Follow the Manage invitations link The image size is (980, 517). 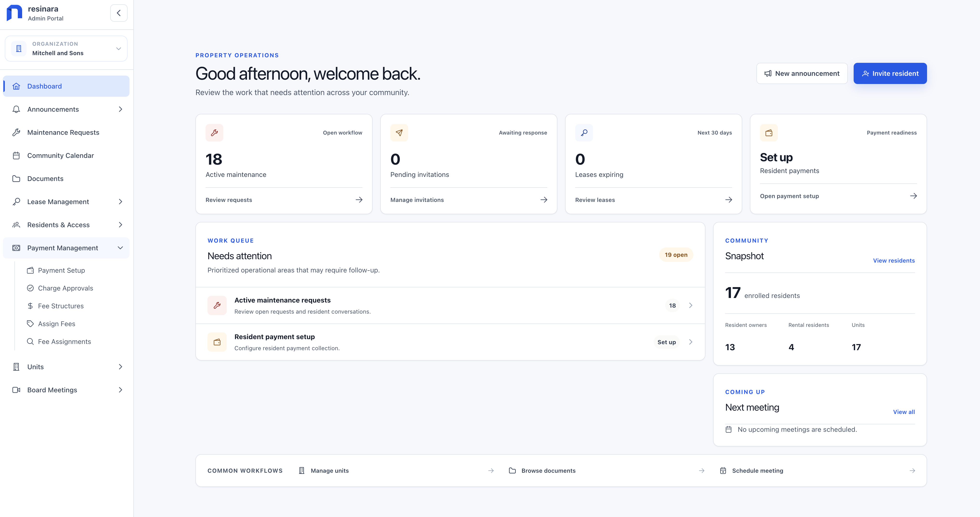417,200
